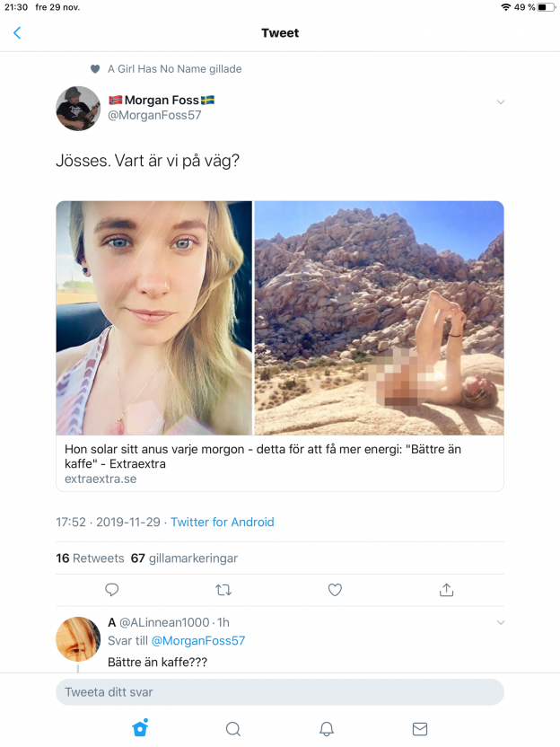
Task: View the 16 Retweets list
Action: point(90,558)
